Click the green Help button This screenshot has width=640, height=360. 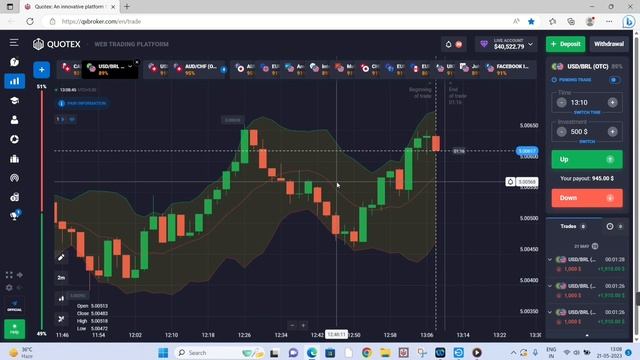tap(14, 329)
